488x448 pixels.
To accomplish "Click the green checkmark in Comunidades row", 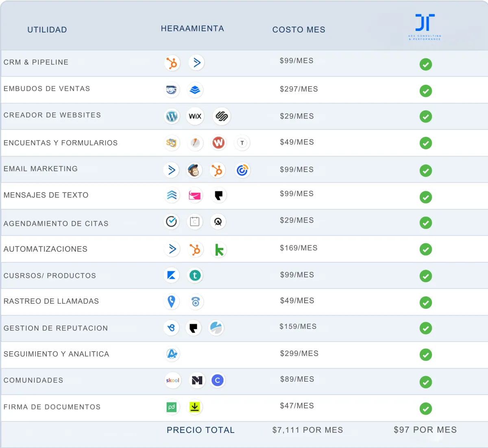I will pyautogui.click(x=426, y=382).
